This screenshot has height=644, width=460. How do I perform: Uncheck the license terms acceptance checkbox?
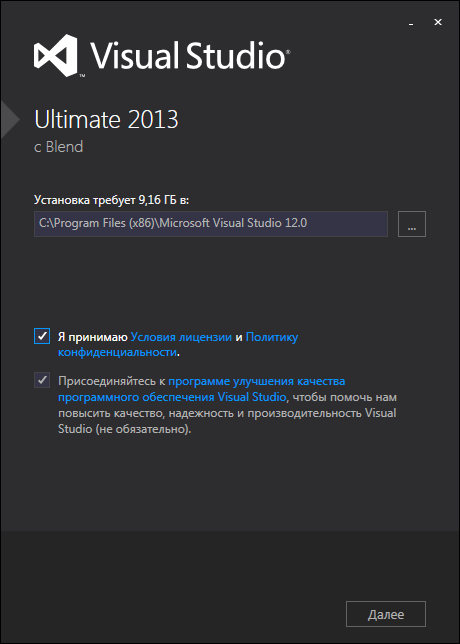point(42,336)
